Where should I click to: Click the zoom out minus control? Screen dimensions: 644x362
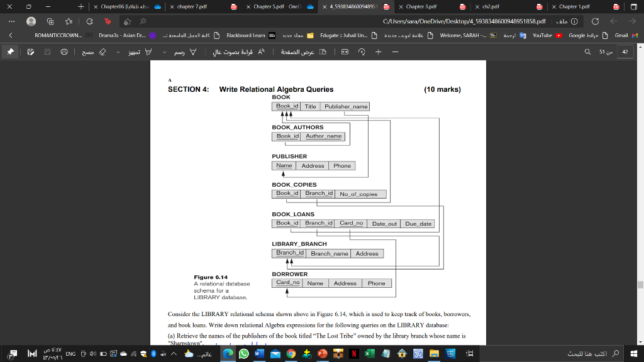point(395,52)
